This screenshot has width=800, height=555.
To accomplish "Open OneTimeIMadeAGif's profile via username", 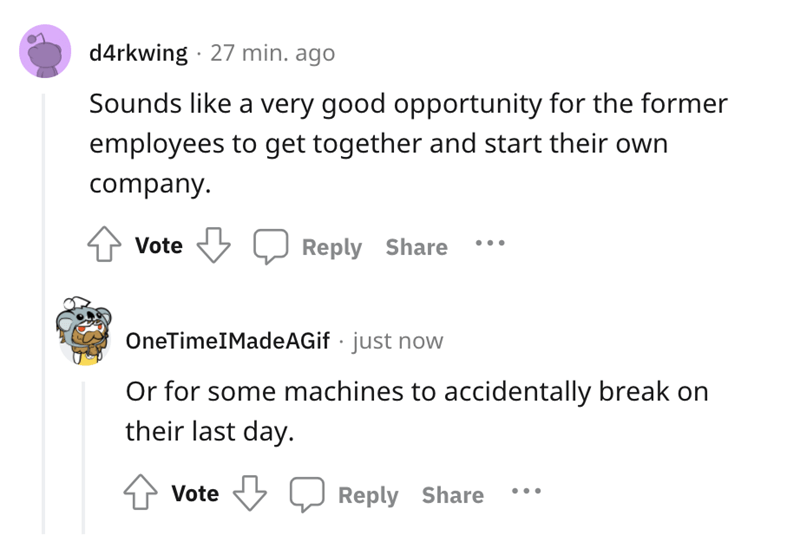I will tap(228, 341).
